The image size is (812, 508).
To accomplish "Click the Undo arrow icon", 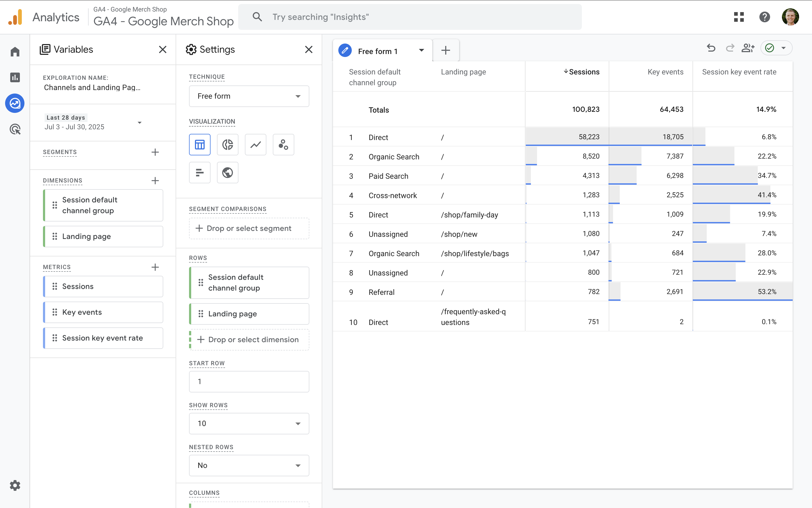I will point(711,48).
